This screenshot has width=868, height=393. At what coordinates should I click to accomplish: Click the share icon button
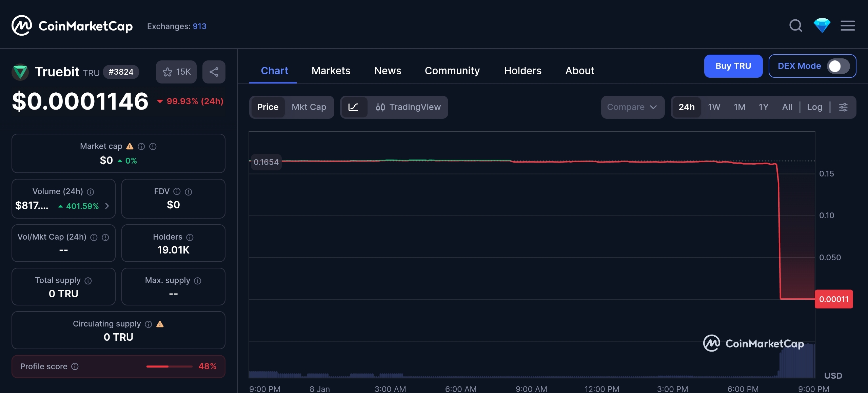(x=214, y=72)
